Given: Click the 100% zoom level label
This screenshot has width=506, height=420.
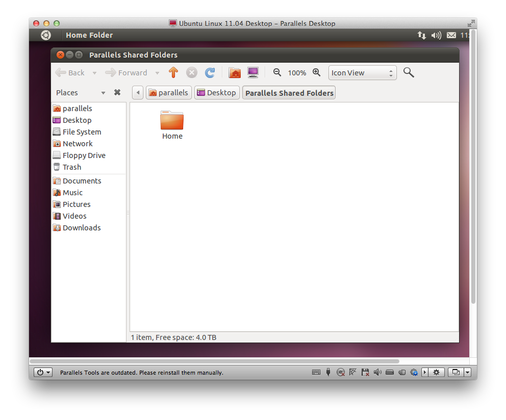Looking at the screenshot, I should pos(297,73).
